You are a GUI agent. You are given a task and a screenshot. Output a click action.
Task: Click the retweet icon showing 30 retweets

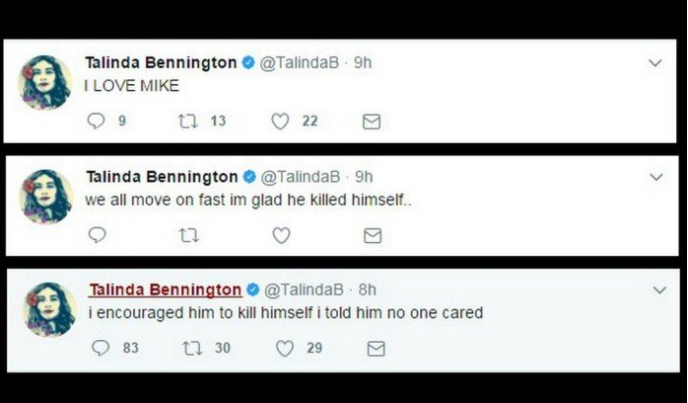[191, 348]
